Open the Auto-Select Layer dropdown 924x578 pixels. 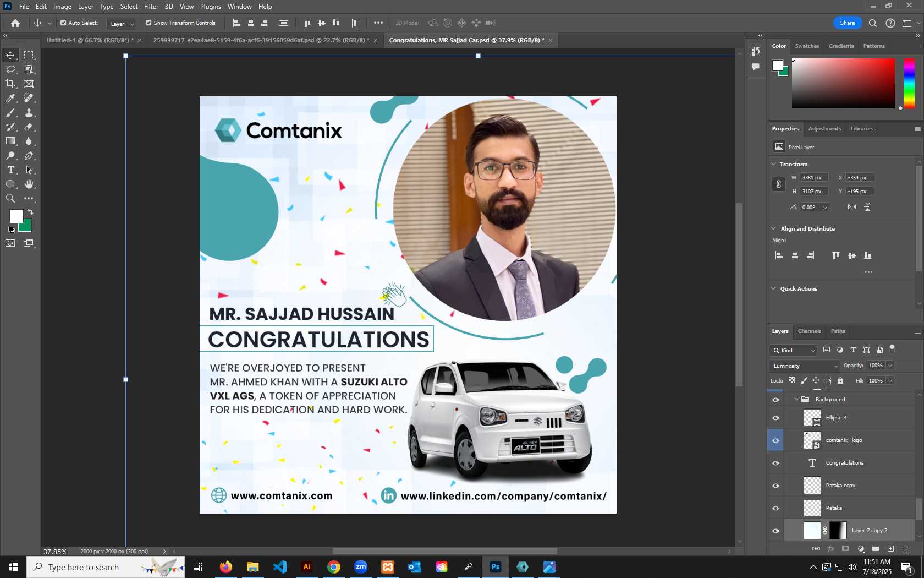pyautogui.click(x=122, y=24)
